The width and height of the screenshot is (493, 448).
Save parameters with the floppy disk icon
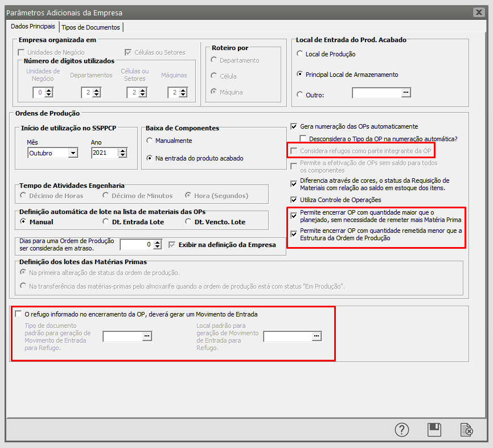434,430
